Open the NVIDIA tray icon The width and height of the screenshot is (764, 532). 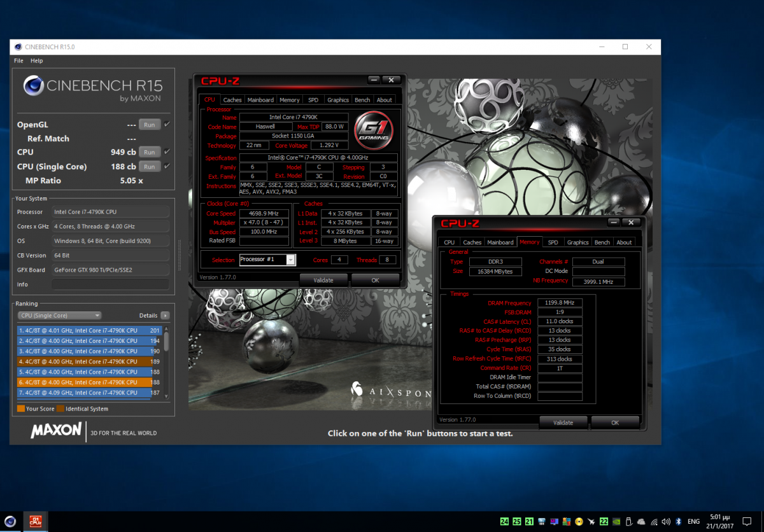coord(616,522)
